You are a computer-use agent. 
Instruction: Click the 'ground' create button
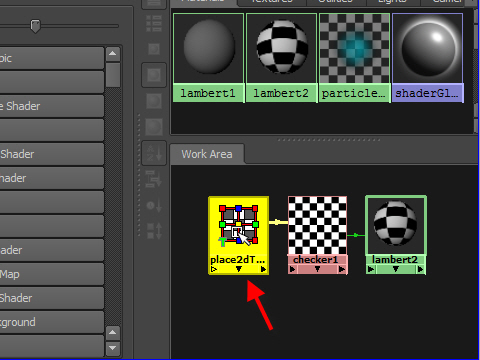pyautogui.click(x=52, y=322)
